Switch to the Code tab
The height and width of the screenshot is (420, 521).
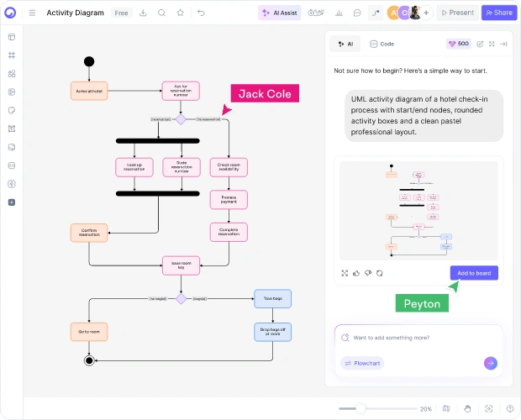[382, 44]
